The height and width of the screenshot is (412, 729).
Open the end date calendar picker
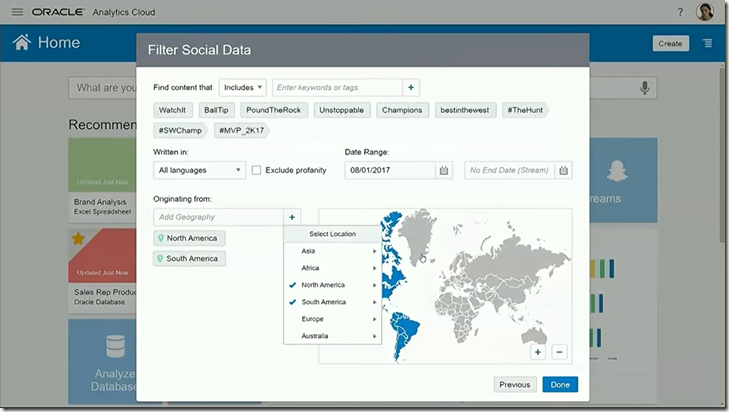[564, 170]
